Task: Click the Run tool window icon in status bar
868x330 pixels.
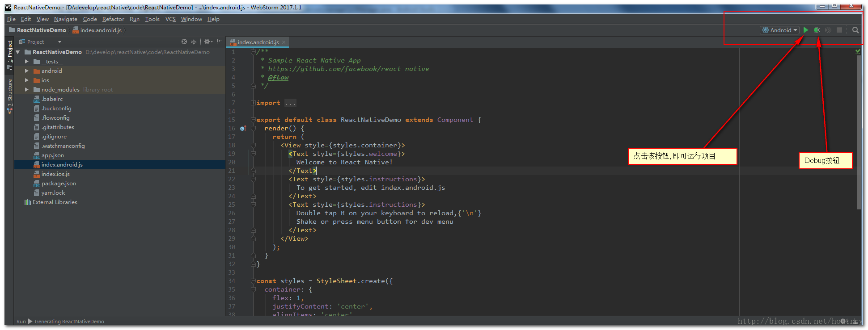Action: coord(30,321)
